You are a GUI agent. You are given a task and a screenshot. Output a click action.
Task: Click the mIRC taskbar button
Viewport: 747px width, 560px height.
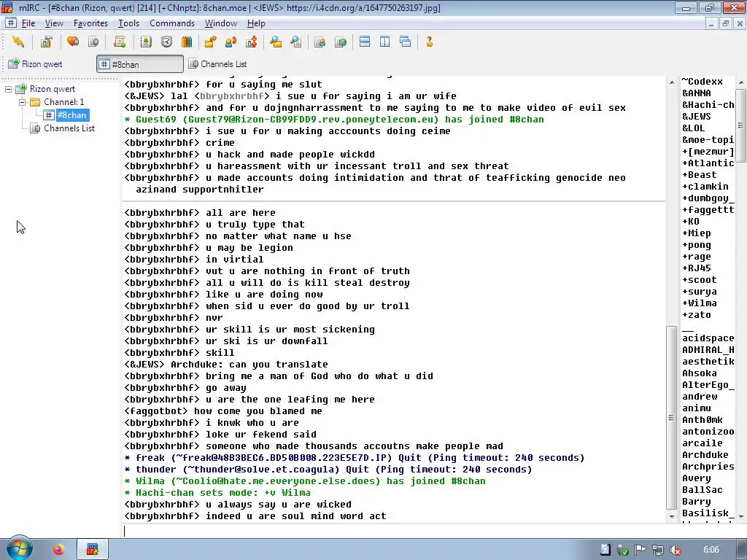[x=93, y=550]
